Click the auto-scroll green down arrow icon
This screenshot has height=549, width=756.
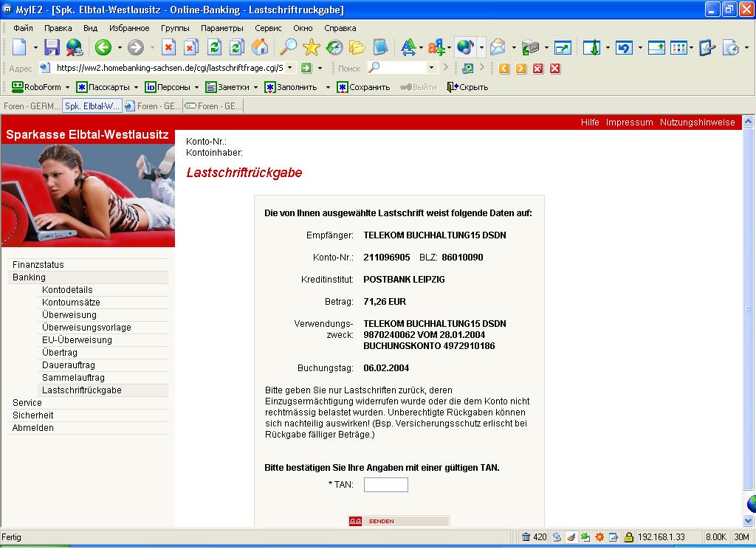(591, 47)
